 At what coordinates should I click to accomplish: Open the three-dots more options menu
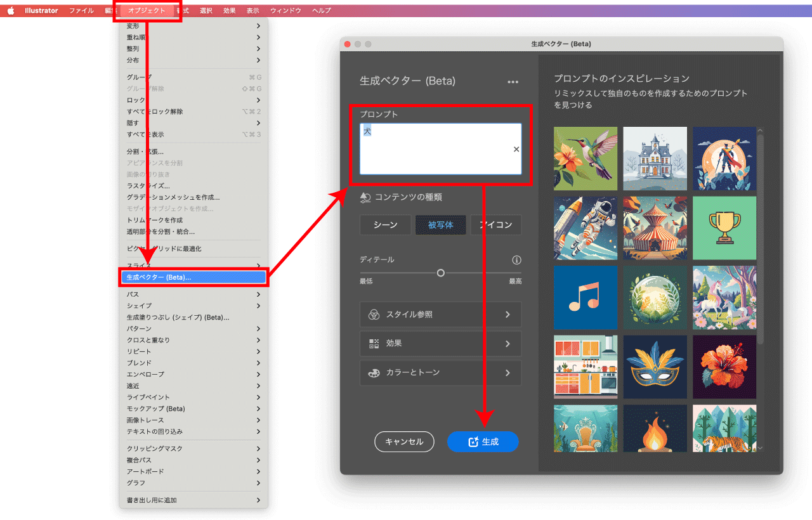point(513,82)
